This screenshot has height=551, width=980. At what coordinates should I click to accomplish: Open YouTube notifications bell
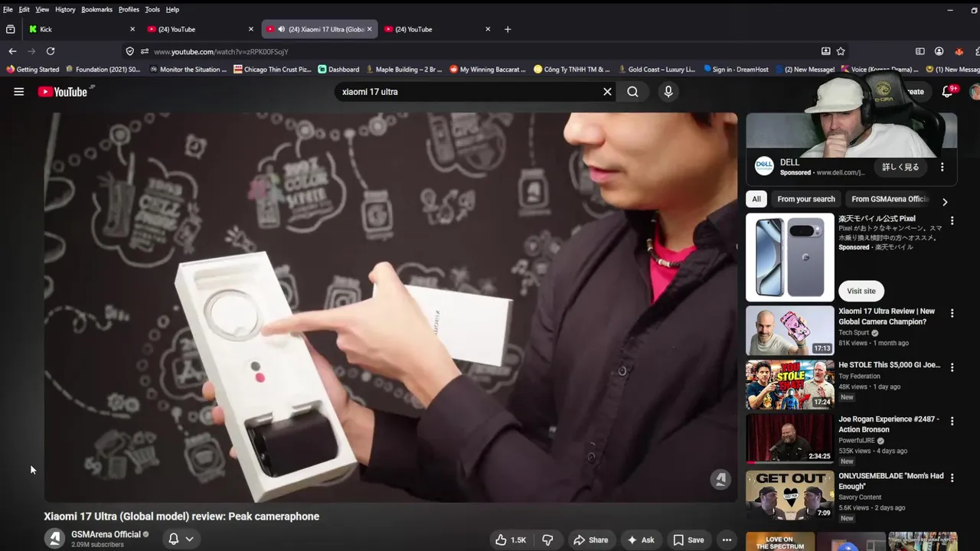click(x=948, y=91)
